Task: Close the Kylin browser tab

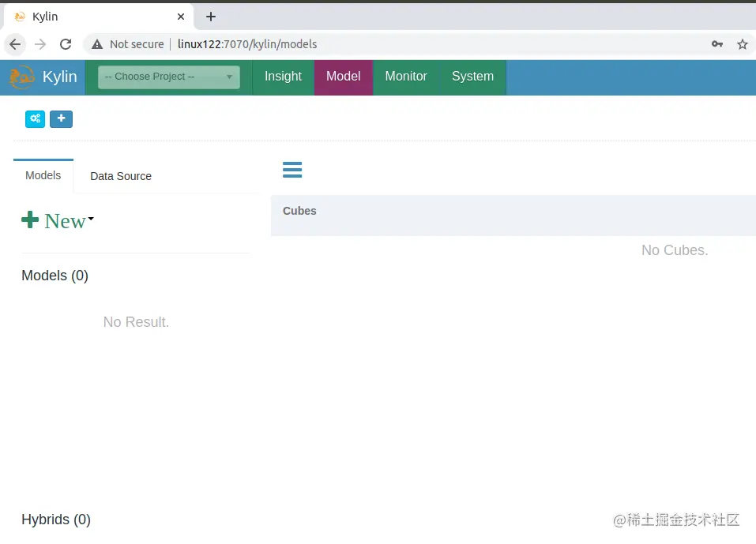Action: (x=181, y=17)
